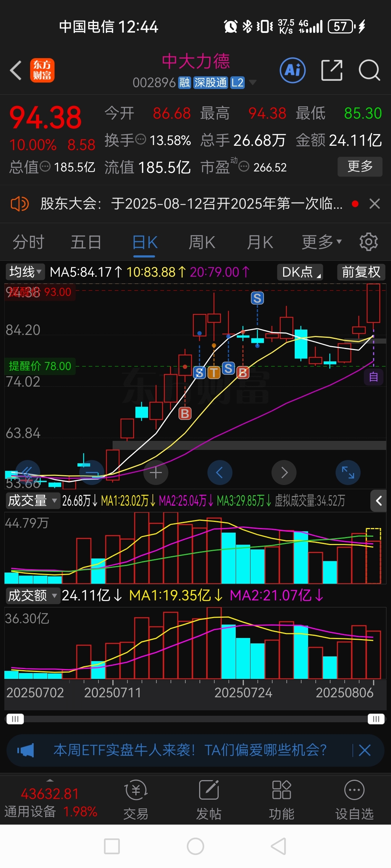Screen dimensions: 391x868
Task: Switch to the 月K tab
Action: (x=260, y=242)
